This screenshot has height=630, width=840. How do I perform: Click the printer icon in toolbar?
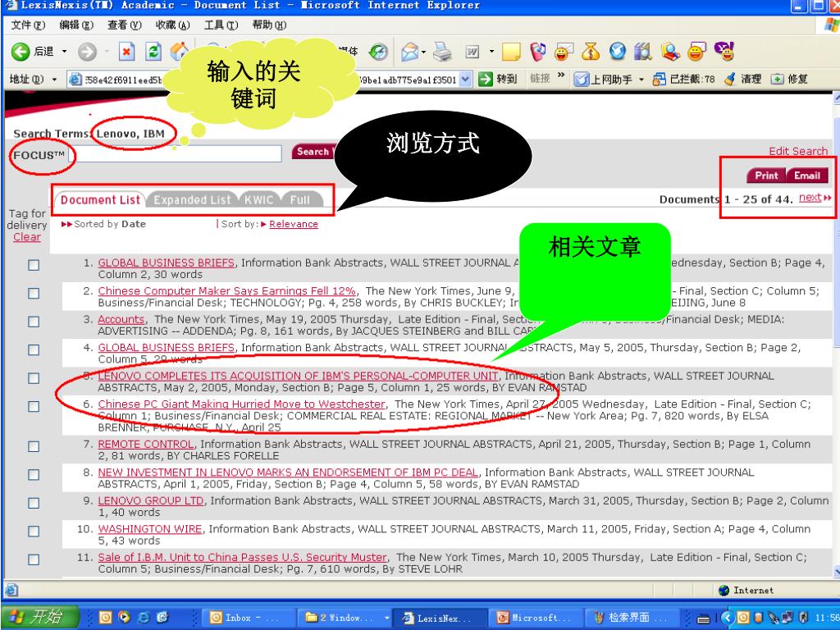pos(442,52)
